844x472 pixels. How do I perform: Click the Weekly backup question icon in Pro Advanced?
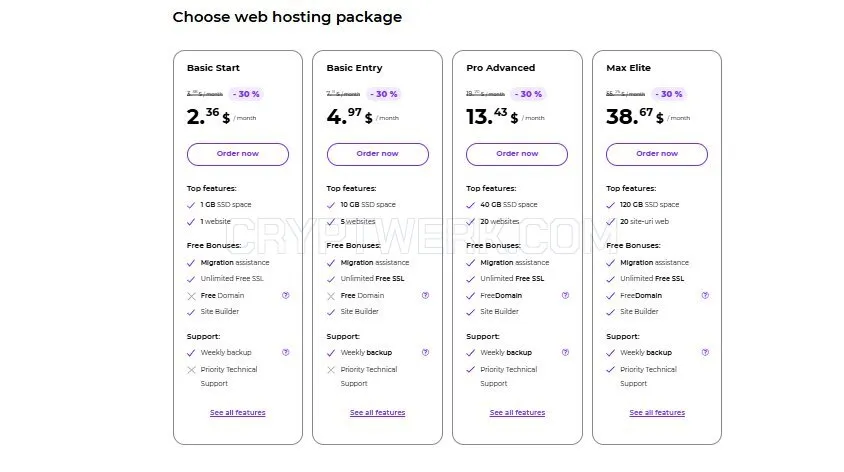565,352
